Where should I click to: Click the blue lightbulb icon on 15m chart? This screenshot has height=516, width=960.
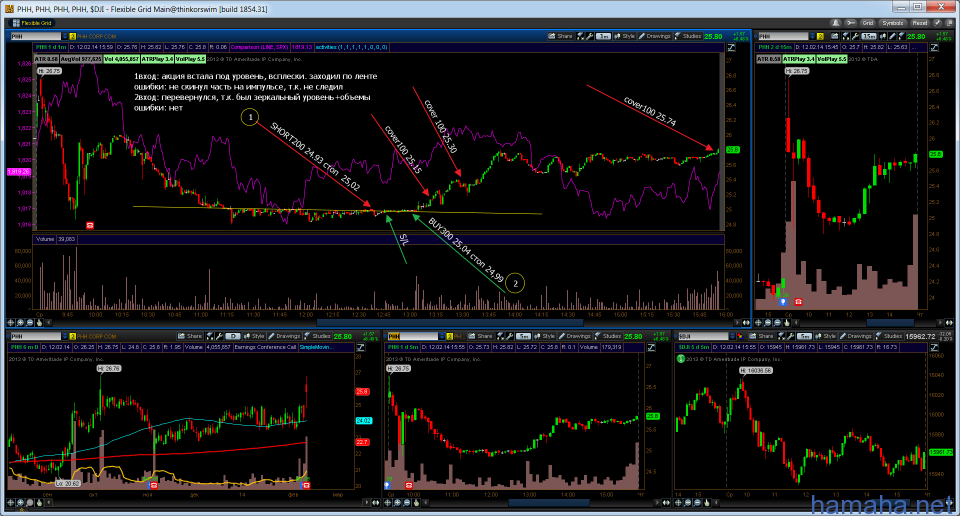pos(782,302)
